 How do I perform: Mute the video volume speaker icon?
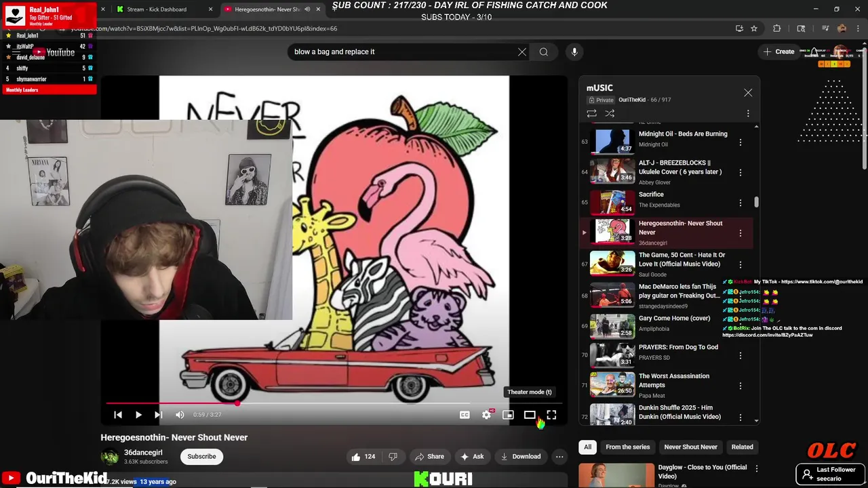click(180, 415)
